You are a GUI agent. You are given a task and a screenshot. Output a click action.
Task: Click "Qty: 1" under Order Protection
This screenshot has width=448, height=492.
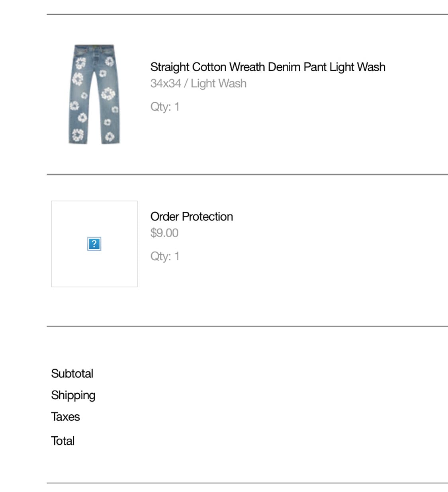pos(165,256)
